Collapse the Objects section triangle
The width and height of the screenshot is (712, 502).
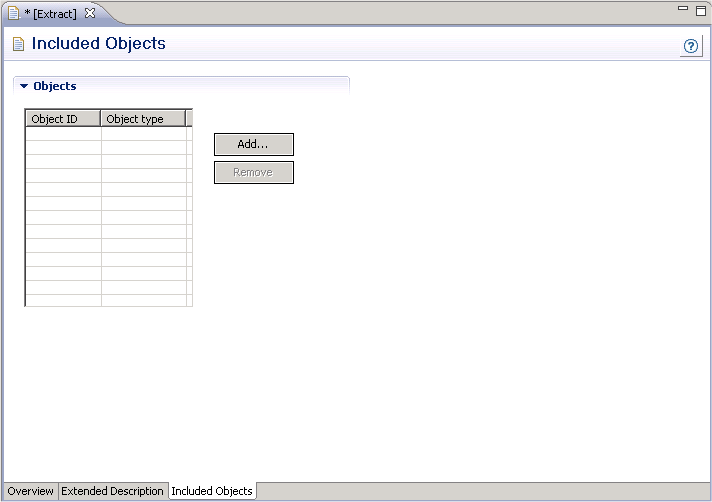tap(24, 87)
